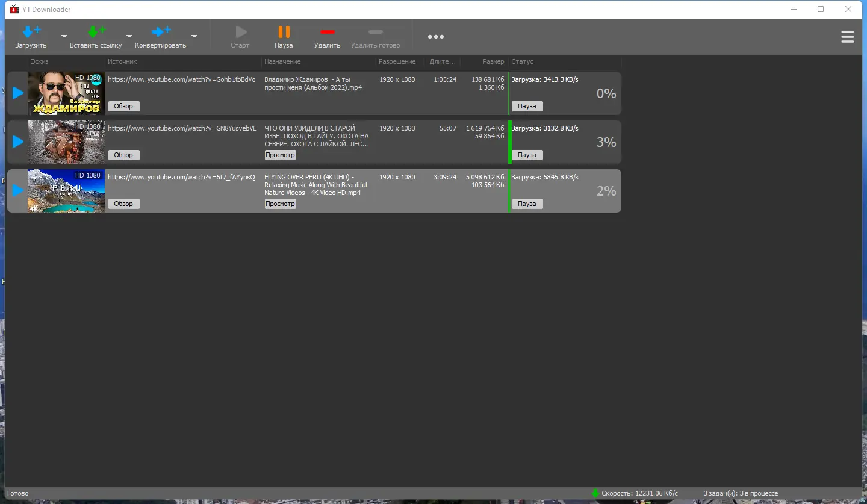
Task: Maximize the YT Downloader window
Action: point(821,9)
